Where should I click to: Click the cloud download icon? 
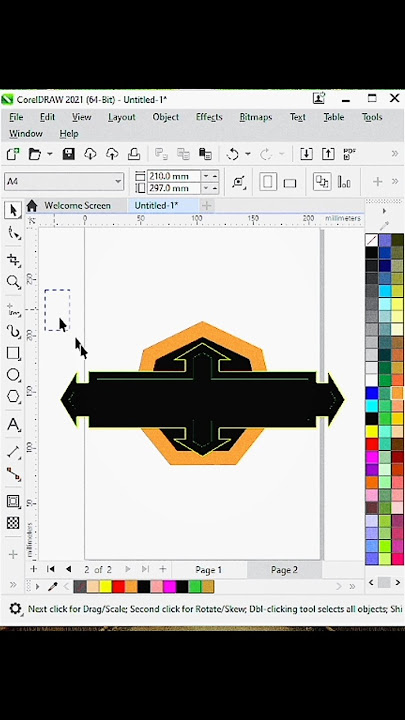[x=90, y=154]
